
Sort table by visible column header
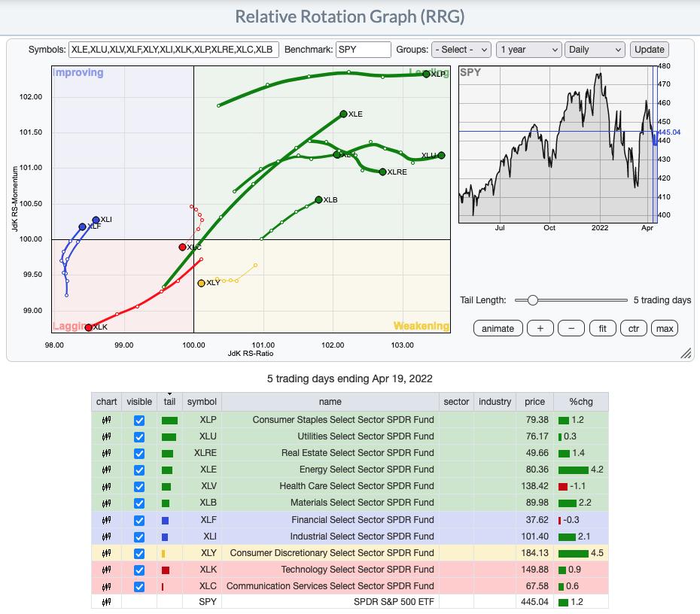click(x=139, y=402)
